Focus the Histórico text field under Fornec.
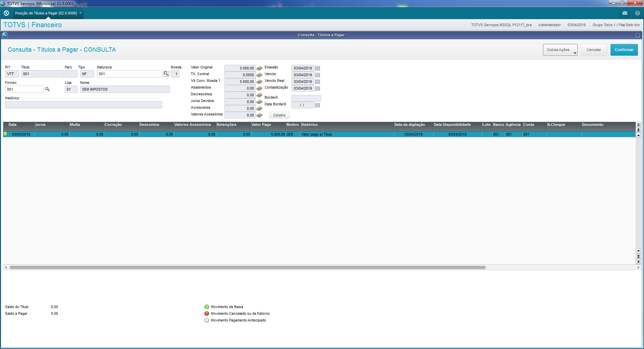 coord(84,105)
